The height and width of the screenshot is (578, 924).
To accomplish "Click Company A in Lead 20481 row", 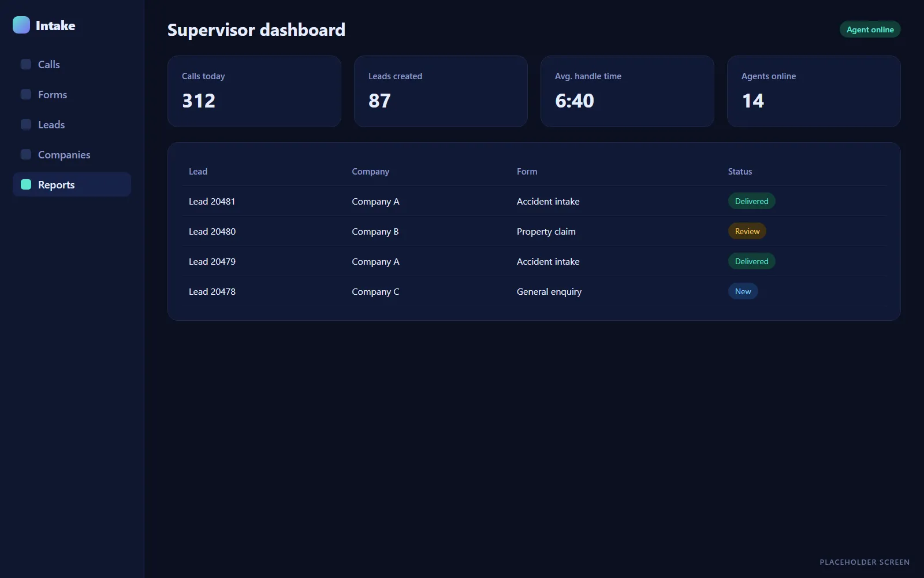I will point(375,202).
